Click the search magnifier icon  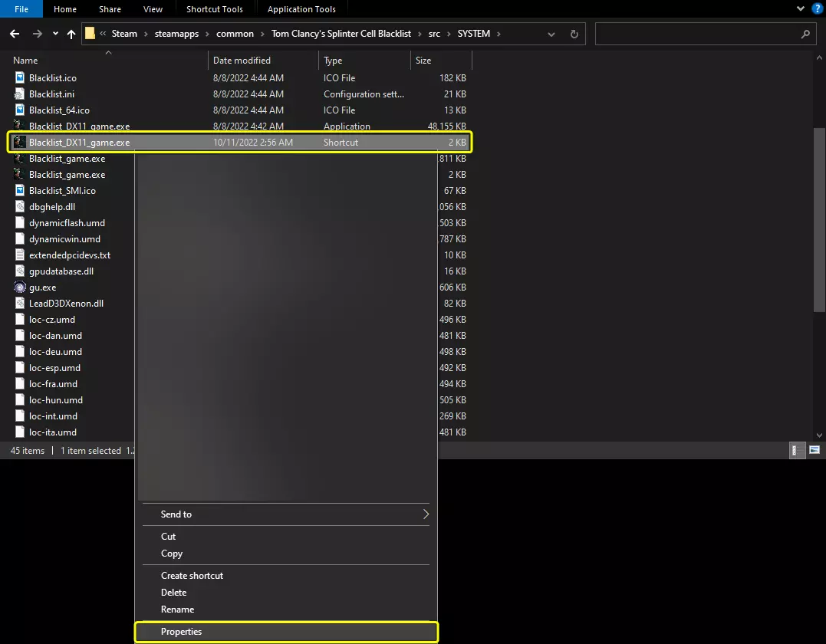point(805,34)
